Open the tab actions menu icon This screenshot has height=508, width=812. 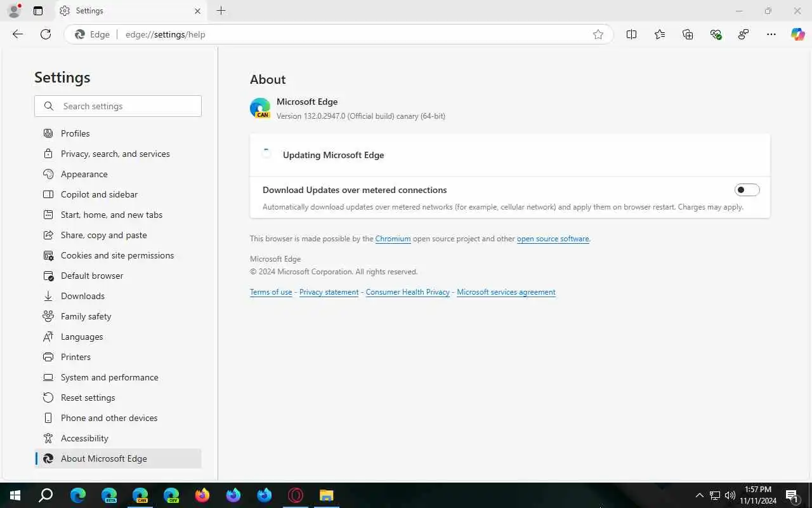[x=38, y=11]
